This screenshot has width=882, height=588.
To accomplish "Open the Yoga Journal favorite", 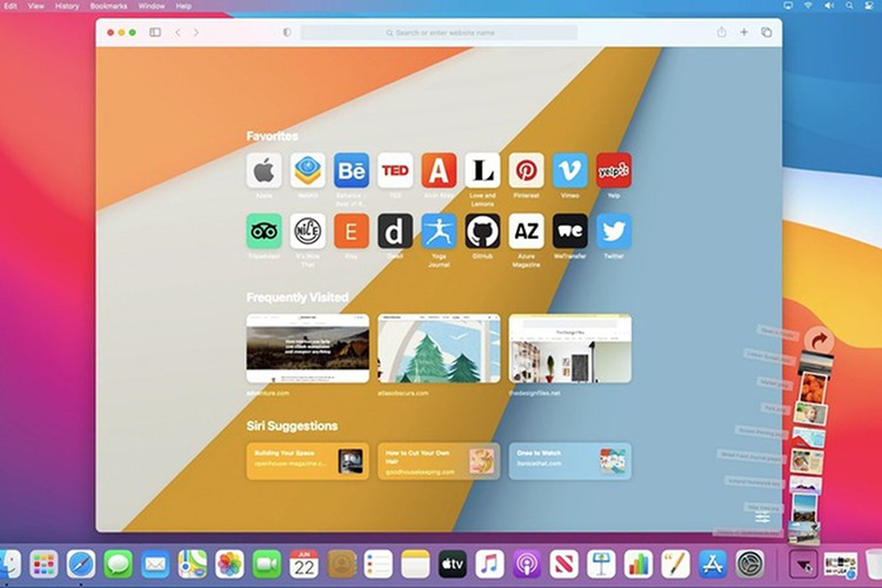I will [439, 231].
